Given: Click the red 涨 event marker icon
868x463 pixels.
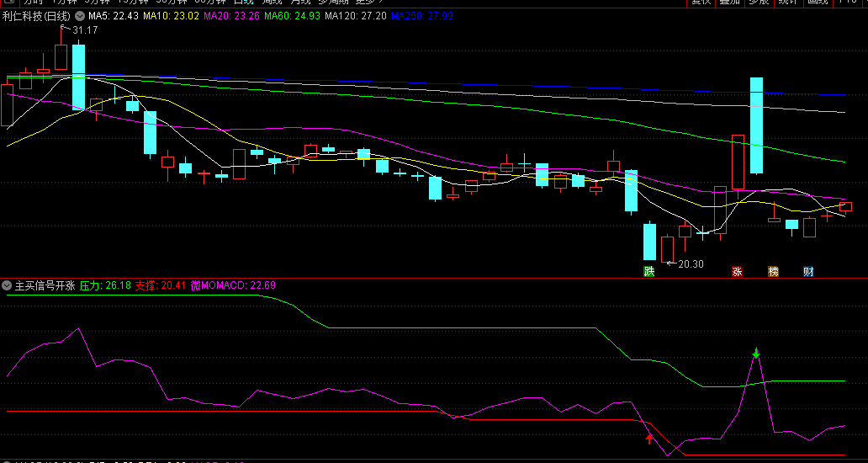Looking at the screenshot, I should pos(737,271).
